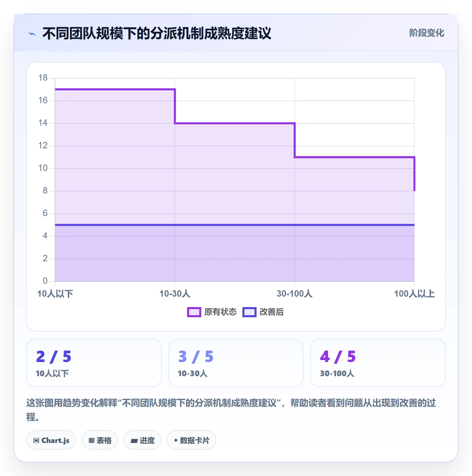Hide the 原有状态 series via legend label
This screenshot has width=472, height=476.
(x=220, y=312)
